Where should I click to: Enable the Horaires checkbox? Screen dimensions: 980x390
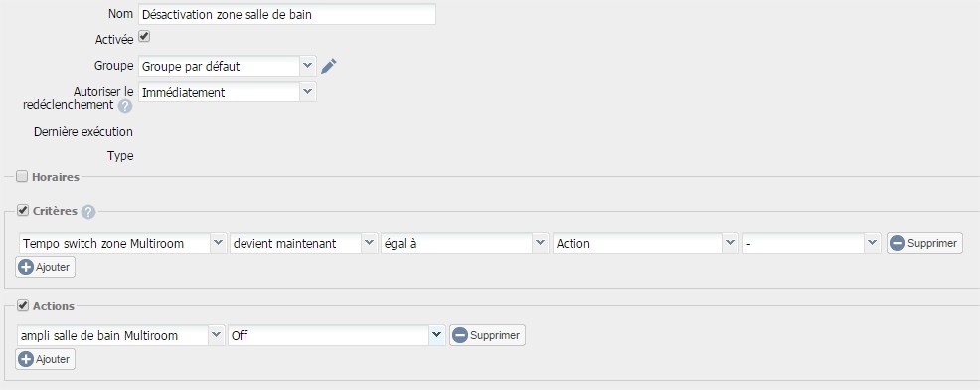tap(23, 177)
